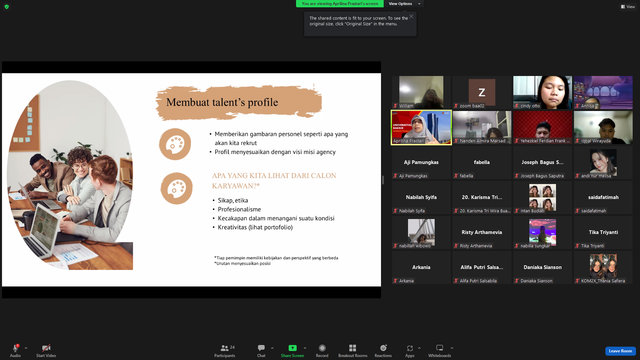Image resolution: width=640 pixels, height=360 pixels.
Task: Click the Audio microphone icon
Action: 16,348
